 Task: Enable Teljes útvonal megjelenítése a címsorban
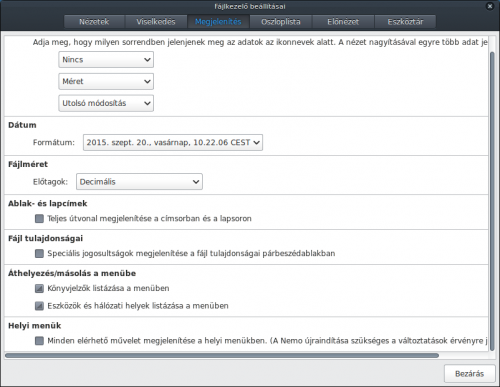(39, 219)
